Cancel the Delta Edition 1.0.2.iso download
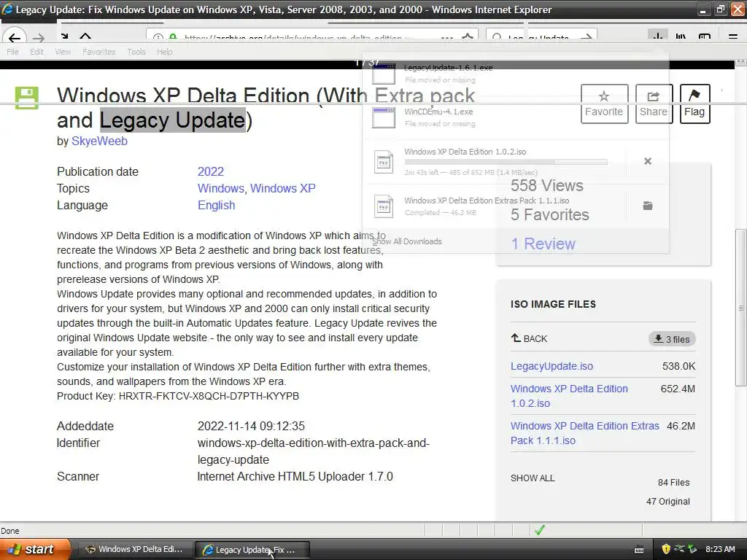The width and height of the screenshot is (747, 560). pyautogui.click(x=648, y=161)
